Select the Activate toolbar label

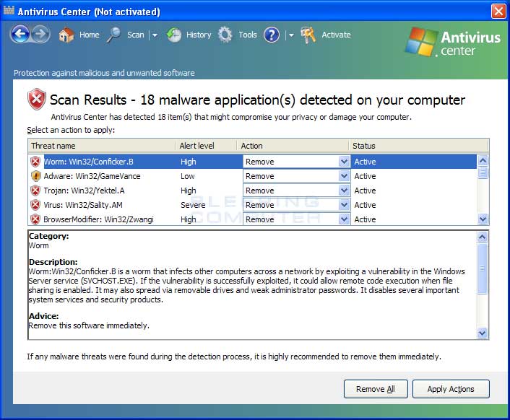[x=337, y=35]
